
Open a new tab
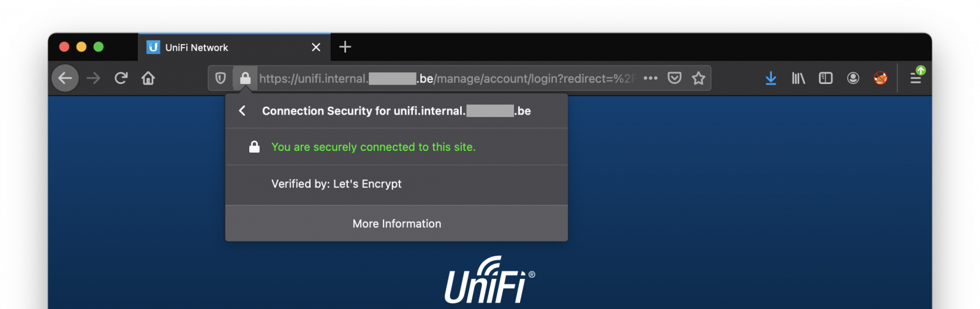click(345, 47)
